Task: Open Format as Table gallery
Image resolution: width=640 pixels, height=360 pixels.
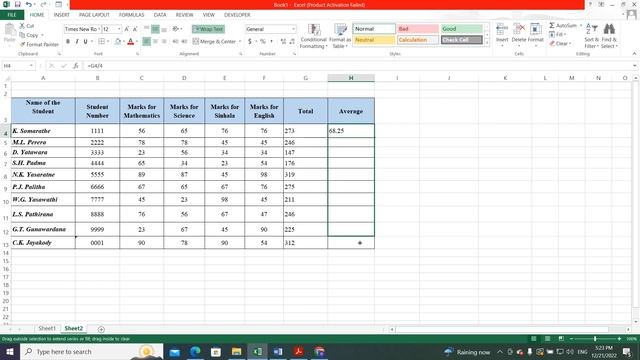Action: click(x=340, y=36)
